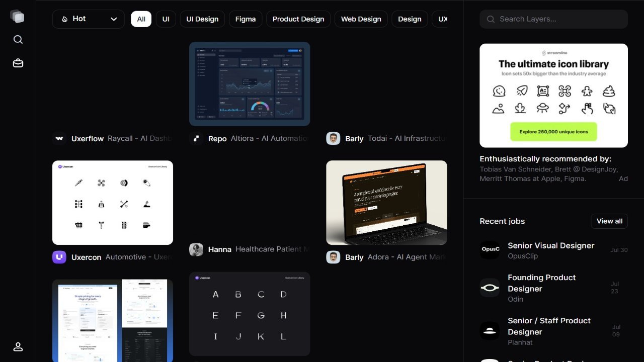
Task: Click the Repo avatar icon
Action: 196,138
